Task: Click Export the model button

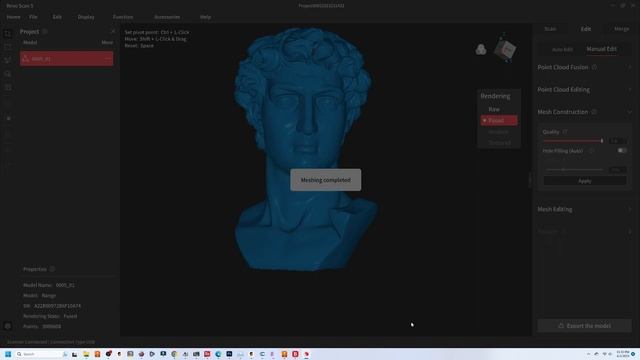Action: (584, 326)
